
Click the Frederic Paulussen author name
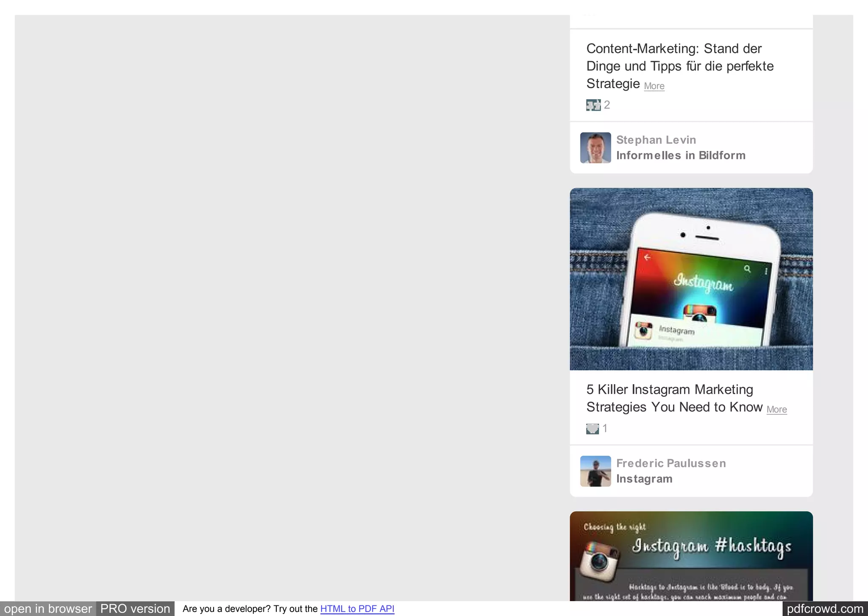tap(670, 463)
